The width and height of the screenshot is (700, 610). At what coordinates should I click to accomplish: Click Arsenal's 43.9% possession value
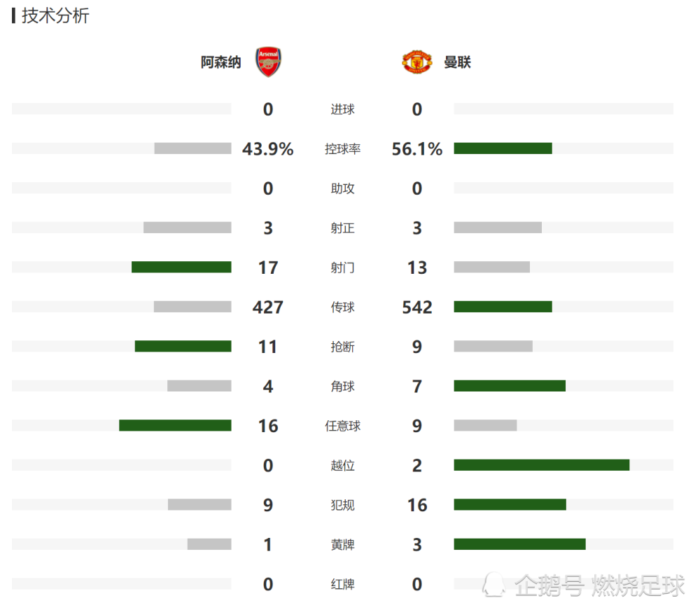coord(268,148)
